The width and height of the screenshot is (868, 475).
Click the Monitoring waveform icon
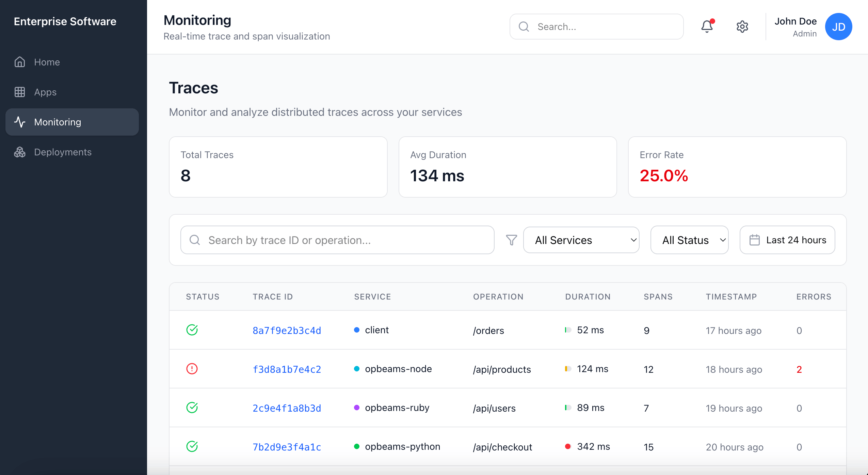[20, 122]
